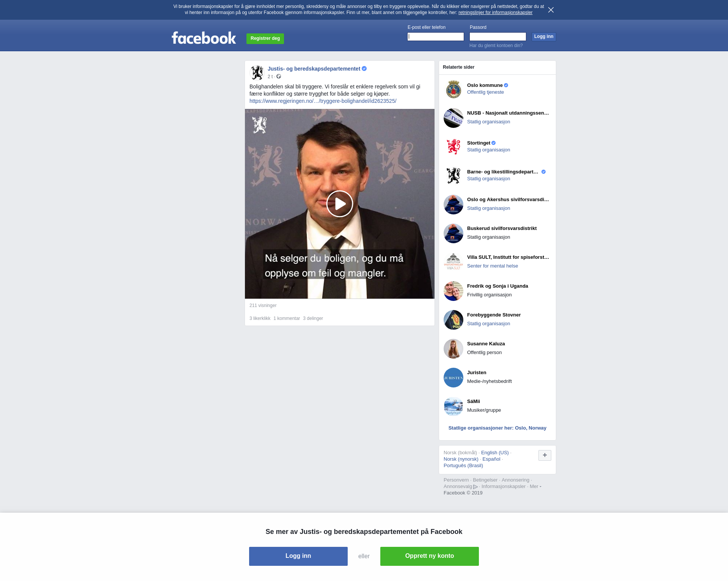The width and height of the screenshot is (728, 581).
Task: Open Barne- og likestillingsdepartementet page
Action: point(503,172)
